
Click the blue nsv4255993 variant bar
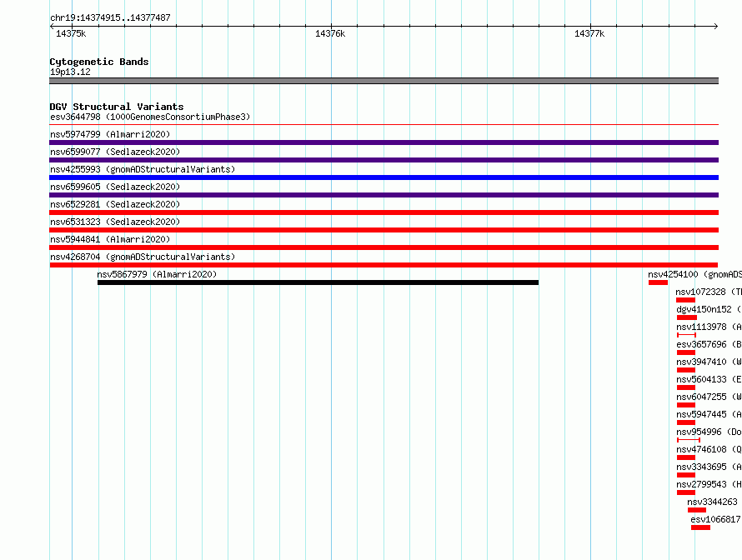click(384, 177)
